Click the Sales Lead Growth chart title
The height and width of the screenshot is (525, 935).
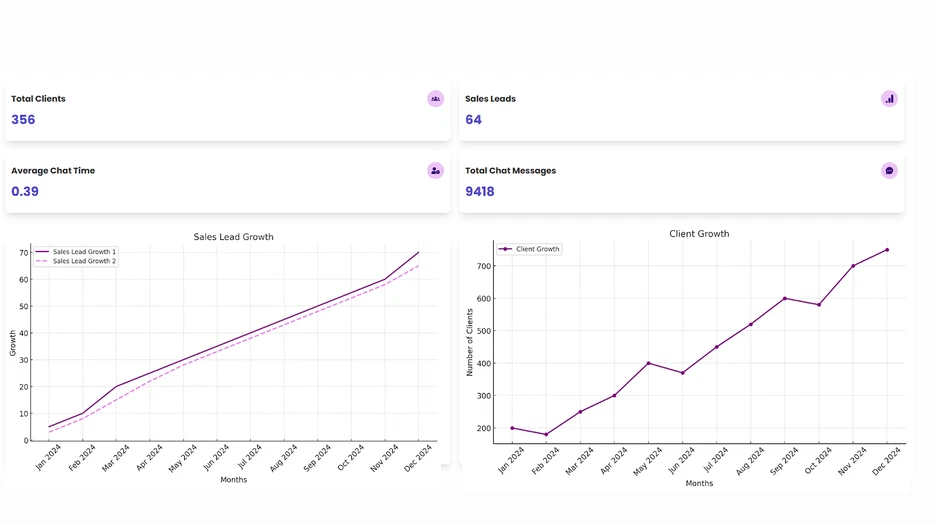point(233,237)
